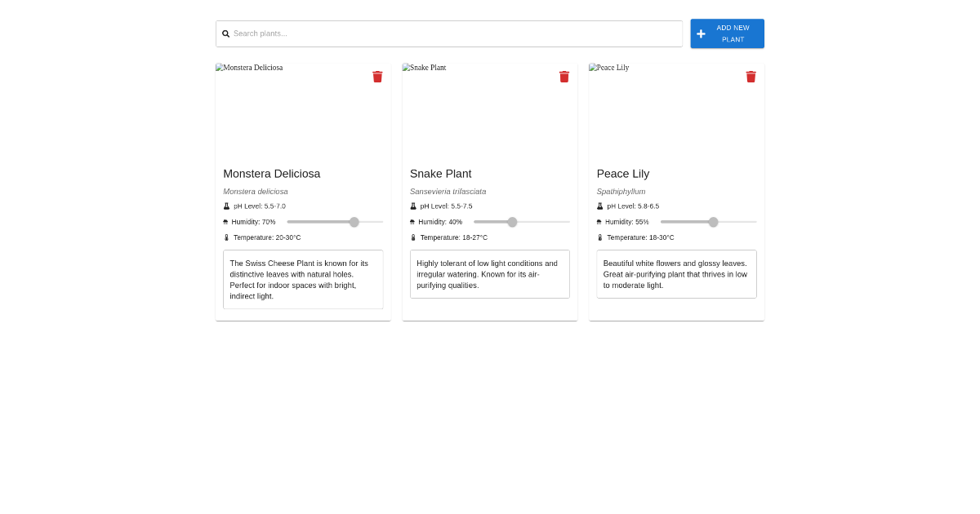Click the trash icon on Snake Plant

coord(563,76)
